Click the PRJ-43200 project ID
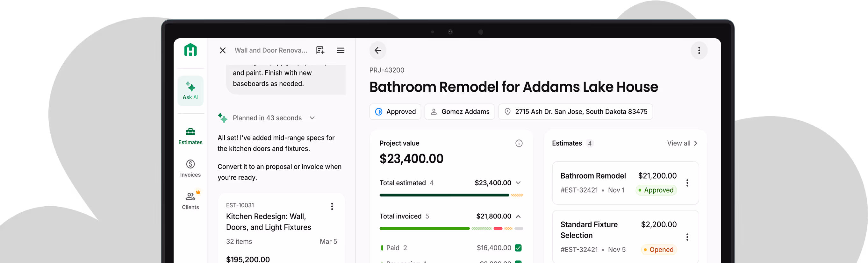Viewport: 868px width, 263px height. 386,70
